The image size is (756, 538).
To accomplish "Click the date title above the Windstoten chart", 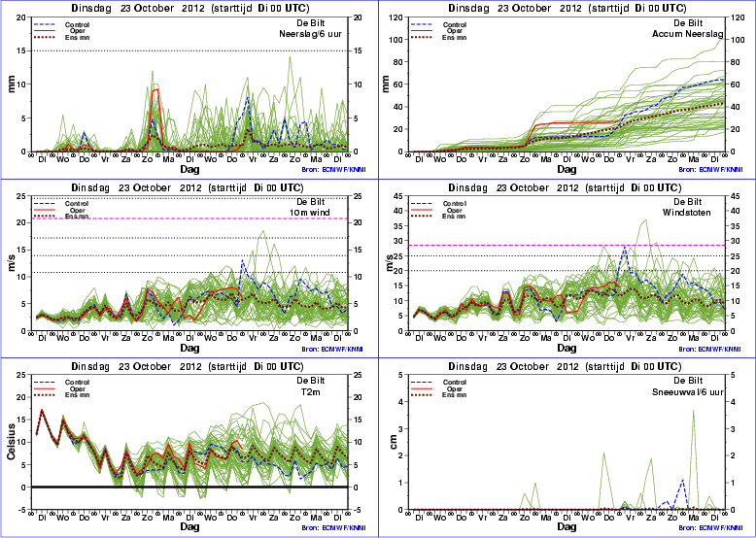I will click(x=567, y=187).
